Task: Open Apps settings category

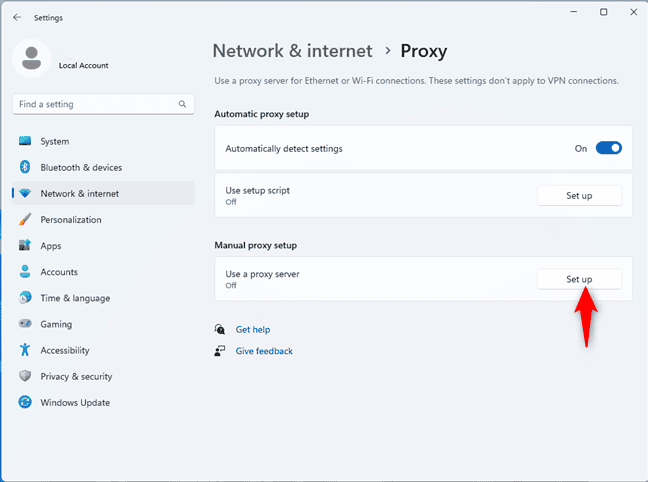Action: point(103,246)
